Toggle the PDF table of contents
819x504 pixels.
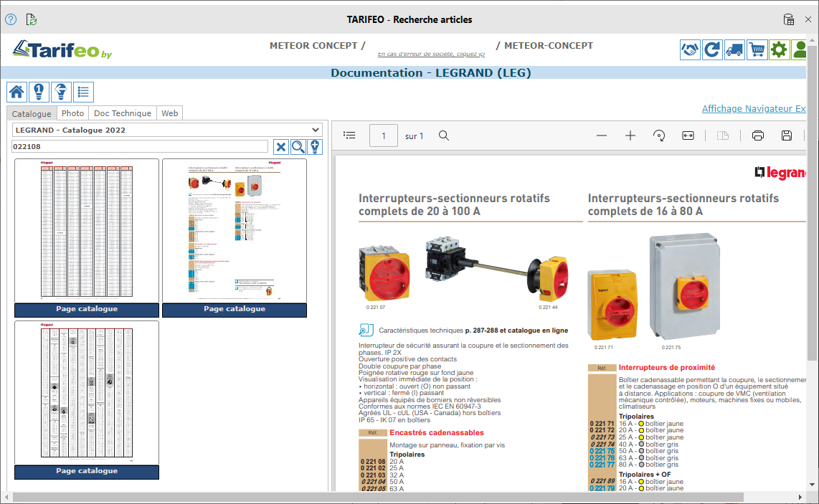[349, 135]
